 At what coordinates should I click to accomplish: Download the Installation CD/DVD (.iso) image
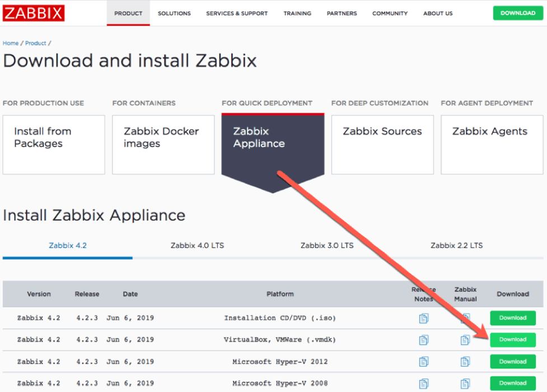[513, 318]
